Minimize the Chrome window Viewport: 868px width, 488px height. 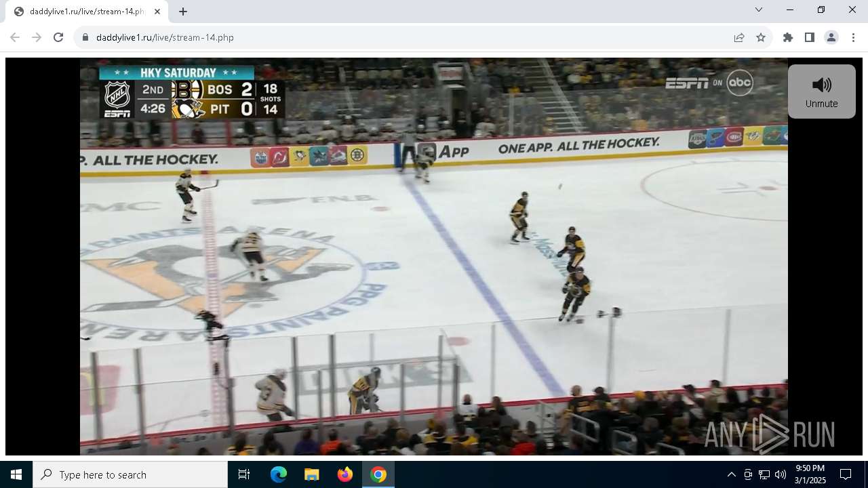(x=790, y=9)
